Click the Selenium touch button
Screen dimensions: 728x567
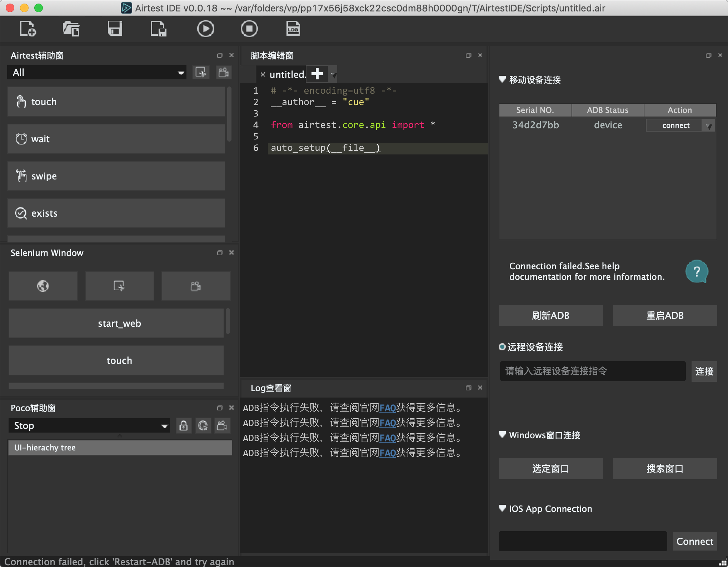[116, 360]
